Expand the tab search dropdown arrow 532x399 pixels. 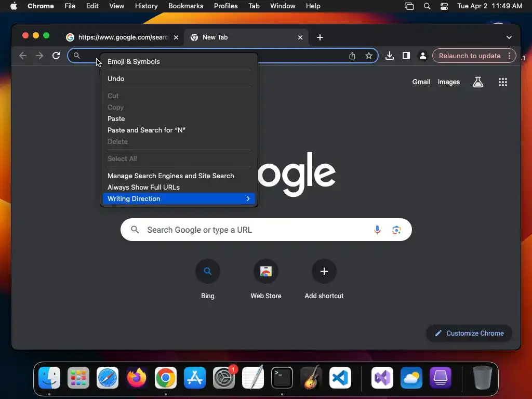click(509, 37)
